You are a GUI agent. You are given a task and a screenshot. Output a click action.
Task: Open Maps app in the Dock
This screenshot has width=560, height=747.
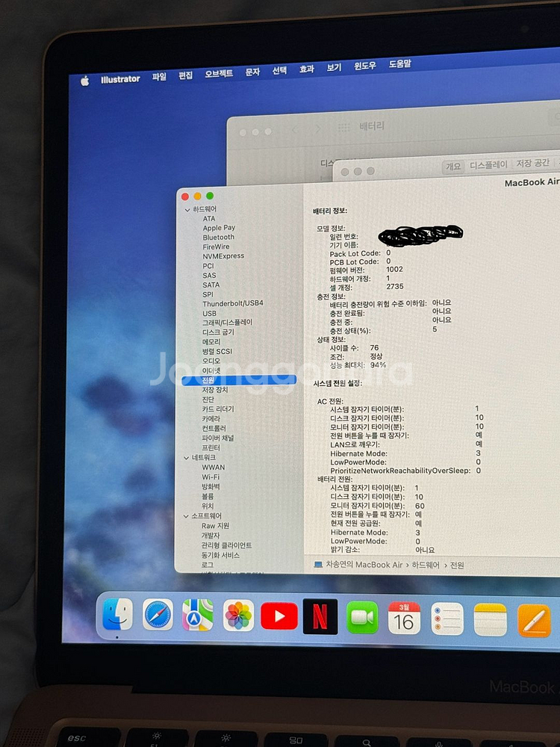pos(198,615)
